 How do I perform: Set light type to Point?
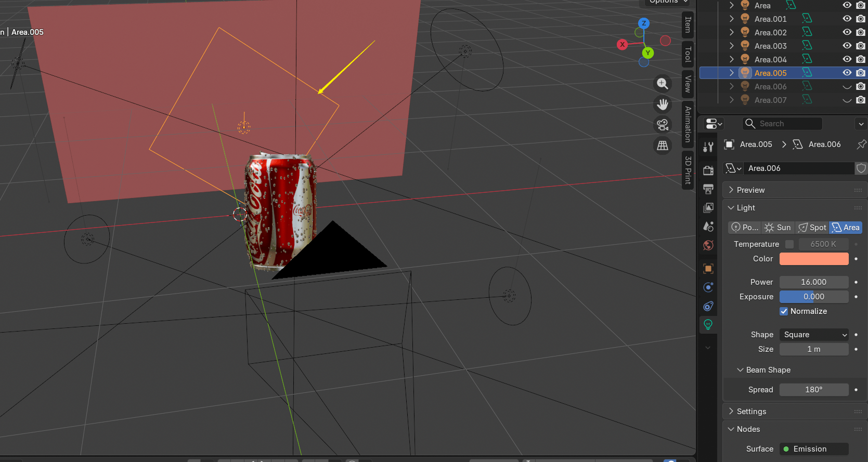[x=745, y=228]
